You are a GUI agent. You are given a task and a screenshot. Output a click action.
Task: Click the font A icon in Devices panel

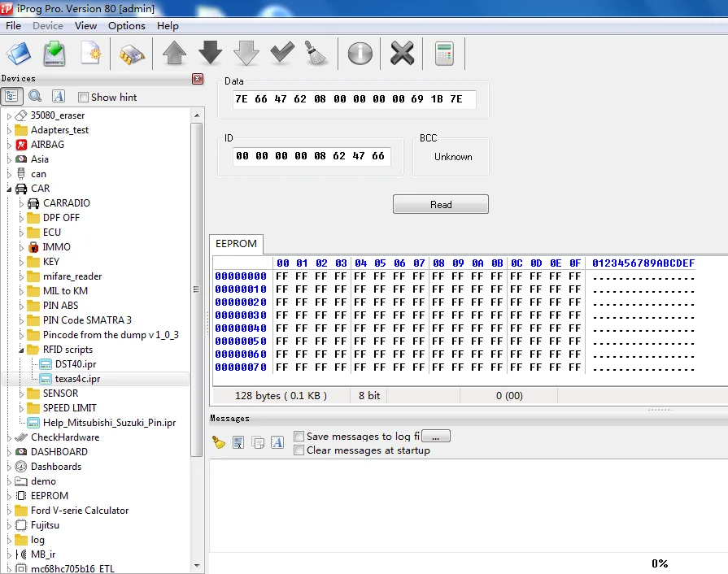coord(58,97)
